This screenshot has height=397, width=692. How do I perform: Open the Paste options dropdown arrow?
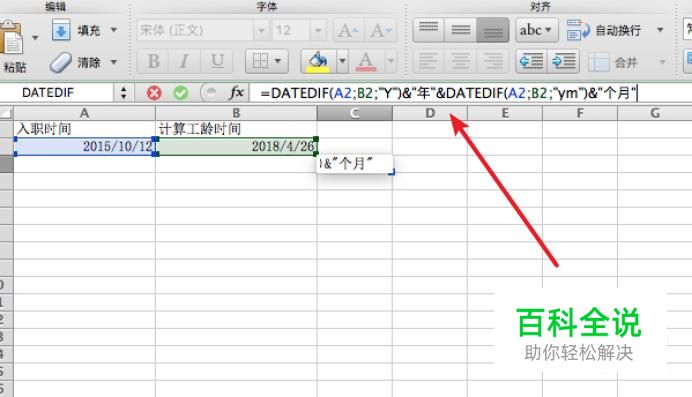click(x=35, y=38)
